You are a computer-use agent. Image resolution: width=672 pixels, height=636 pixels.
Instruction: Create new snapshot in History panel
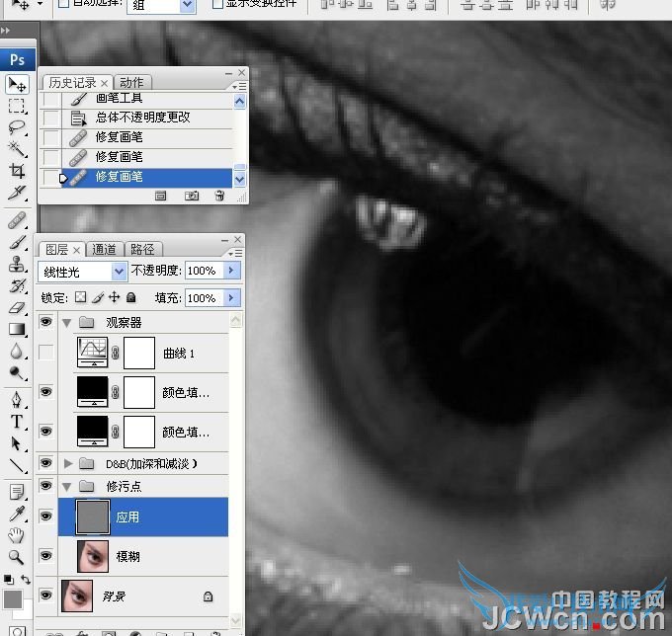191,197
